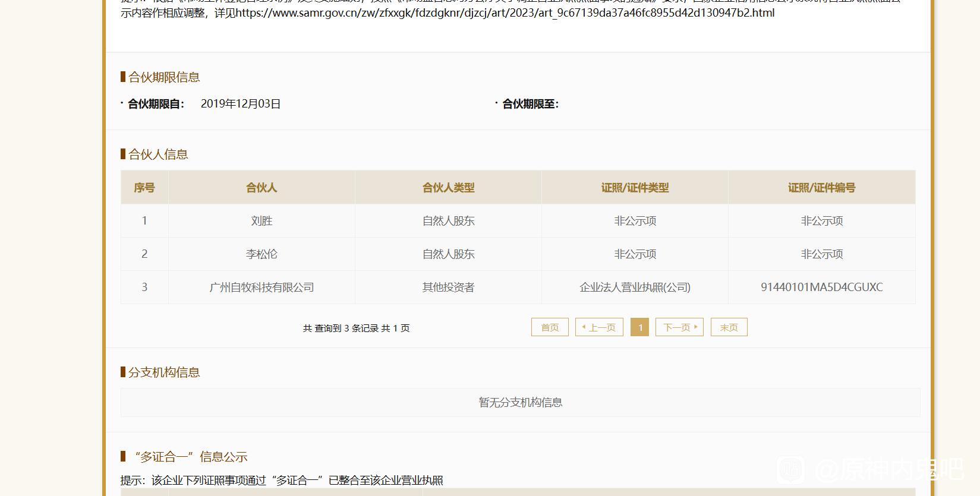Select page number 1 in pagination

pos(639,327)
